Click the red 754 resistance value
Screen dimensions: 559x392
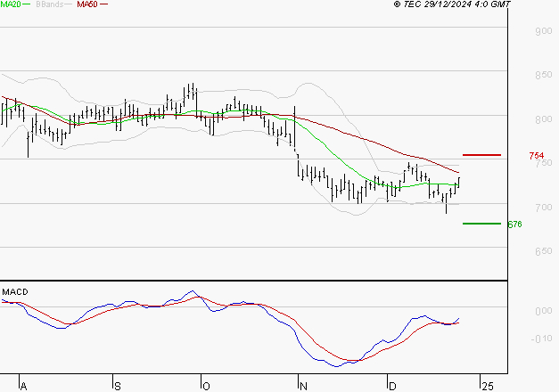(537, 156)
